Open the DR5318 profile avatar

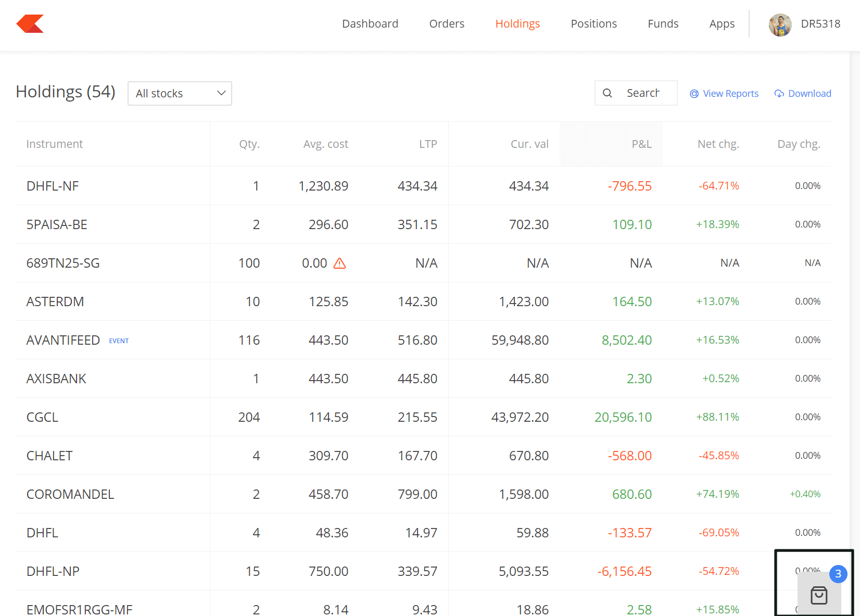tap(780, 24)
